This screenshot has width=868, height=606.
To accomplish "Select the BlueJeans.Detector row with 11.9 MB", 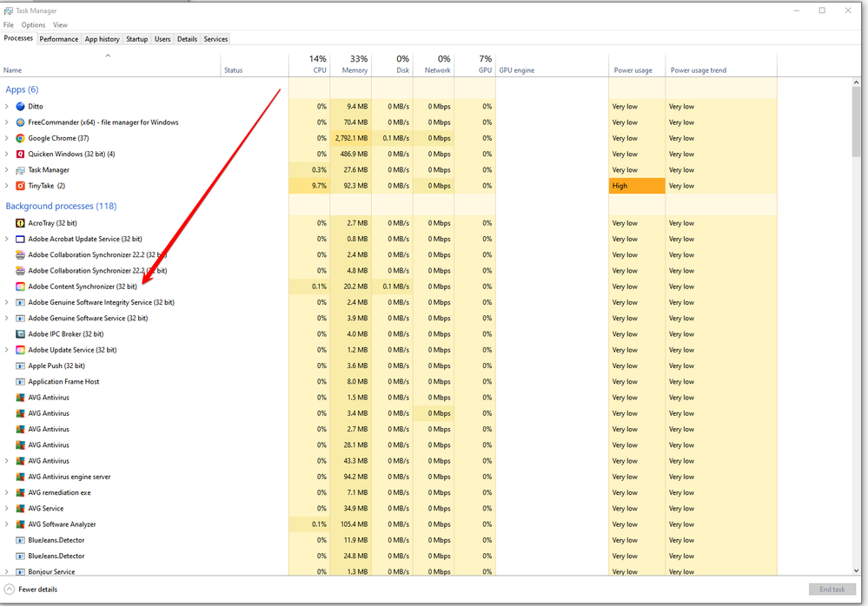I will [388, 540].
